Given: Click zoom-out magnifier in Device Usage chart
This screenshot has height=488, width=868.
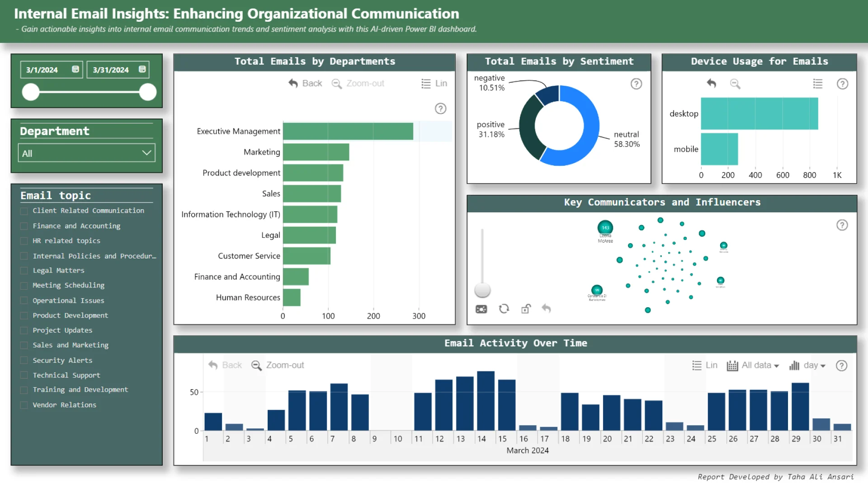Looking at the screenshot, I should point(735,84).
